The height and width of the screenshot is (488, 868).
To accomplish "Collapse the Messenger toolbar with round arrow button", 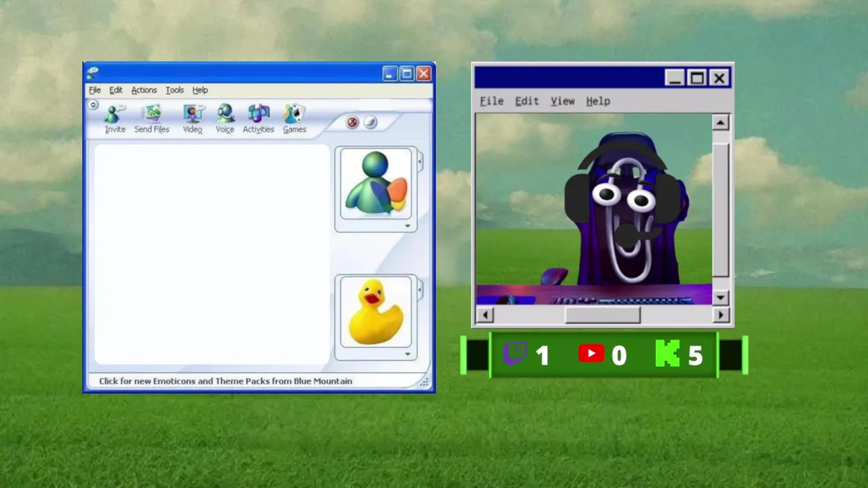I will coord(94,105).
